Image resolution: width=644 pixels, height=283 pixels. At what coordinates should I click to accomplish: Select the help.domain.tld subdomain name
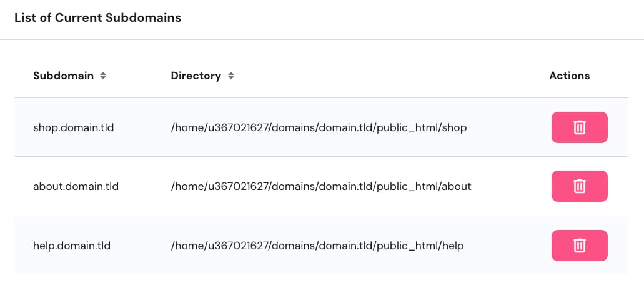point(71,246)
